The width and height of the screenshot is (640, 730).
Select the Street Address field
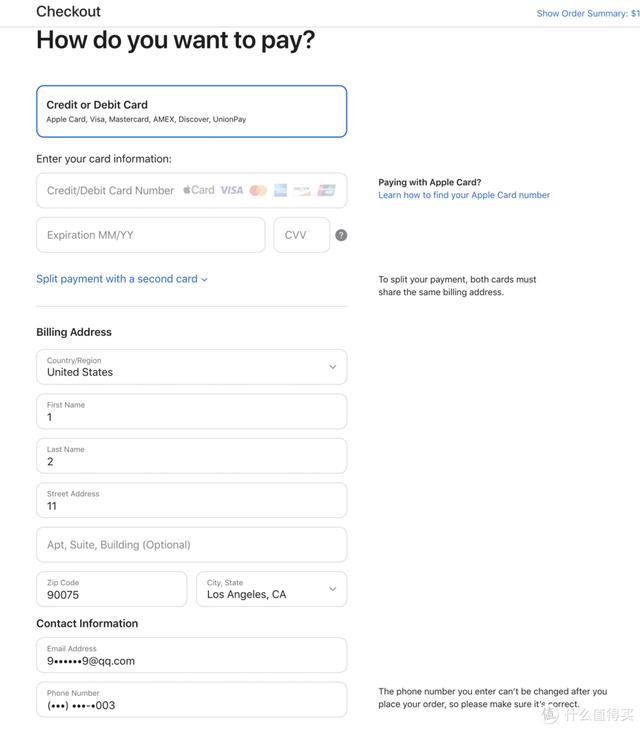(x=191, y=500)
